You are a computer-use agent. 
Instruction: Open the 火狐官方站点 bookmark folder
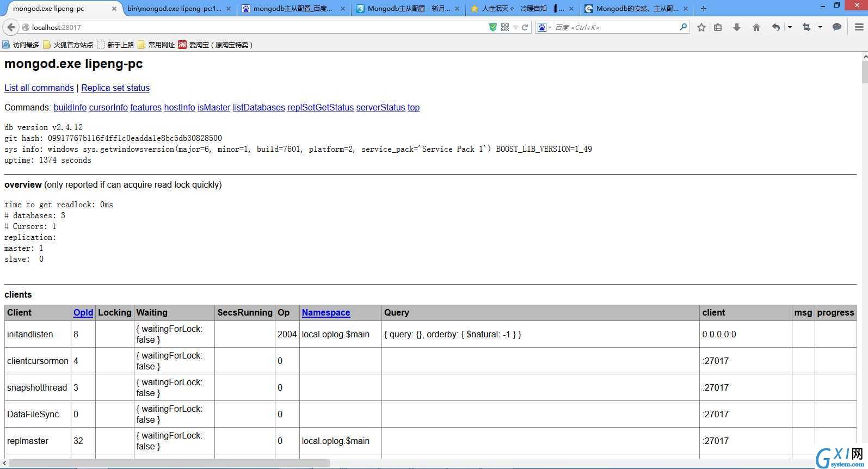click(68, 45)
